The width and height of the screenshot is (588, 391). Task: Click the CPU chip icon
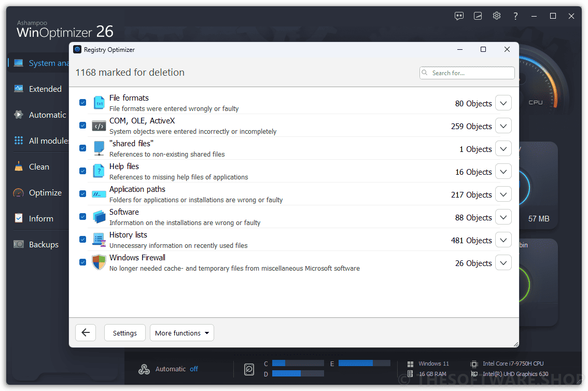474,364
